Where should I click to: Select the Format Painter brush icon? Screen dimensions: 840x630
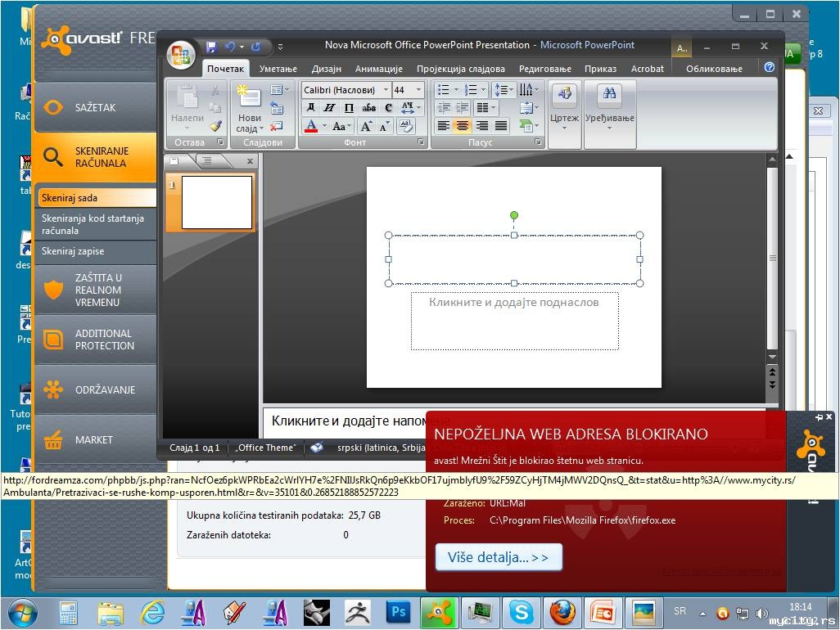[x=215, y=126]
